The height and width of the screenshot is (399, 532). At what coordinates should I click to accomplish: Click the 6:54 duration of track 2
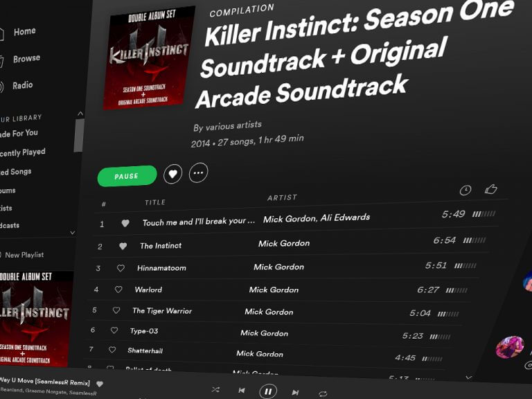click(445, 240)
